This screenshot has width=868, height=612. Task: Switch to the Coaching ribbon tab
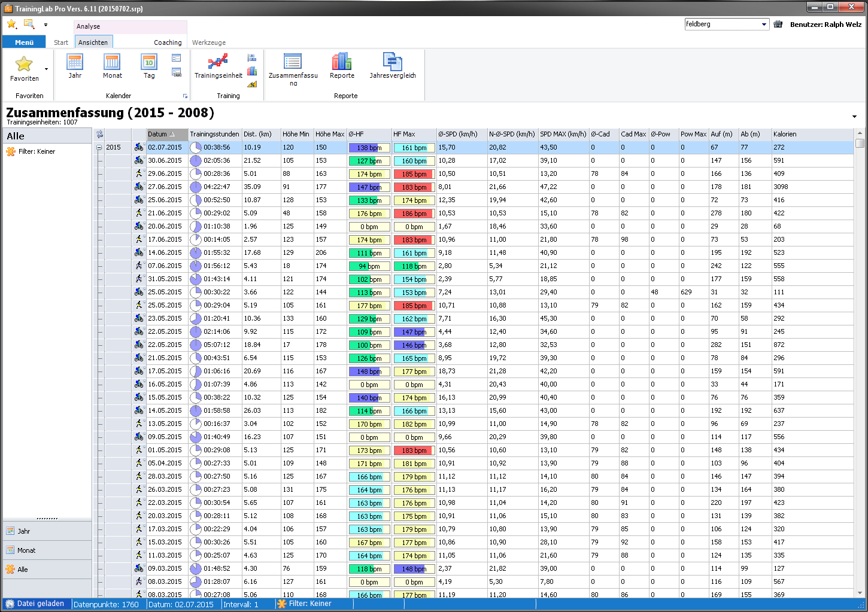click(168, 42)
